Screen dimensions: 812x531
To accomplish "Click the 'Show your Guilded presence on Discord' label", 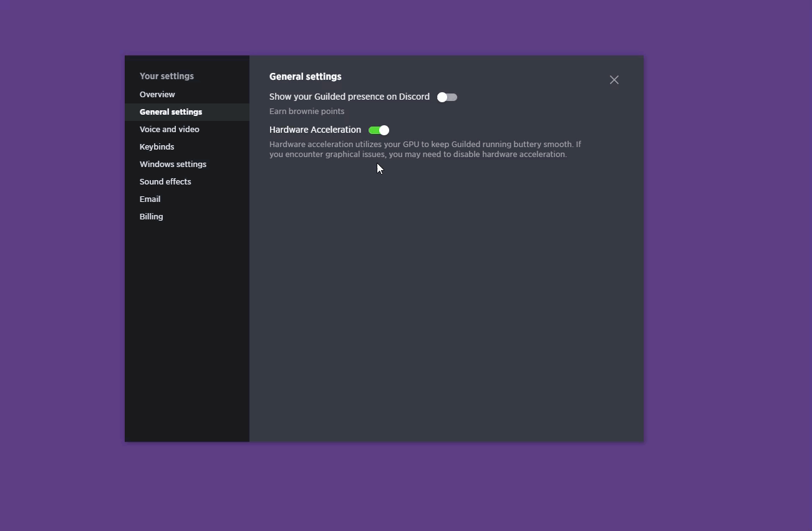I will (349, 97).
